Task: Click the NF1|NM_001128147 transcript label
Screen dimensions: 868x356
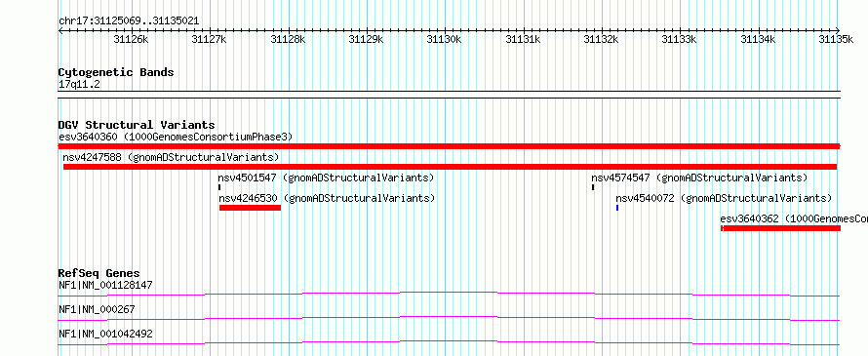Action: [105, 286]
